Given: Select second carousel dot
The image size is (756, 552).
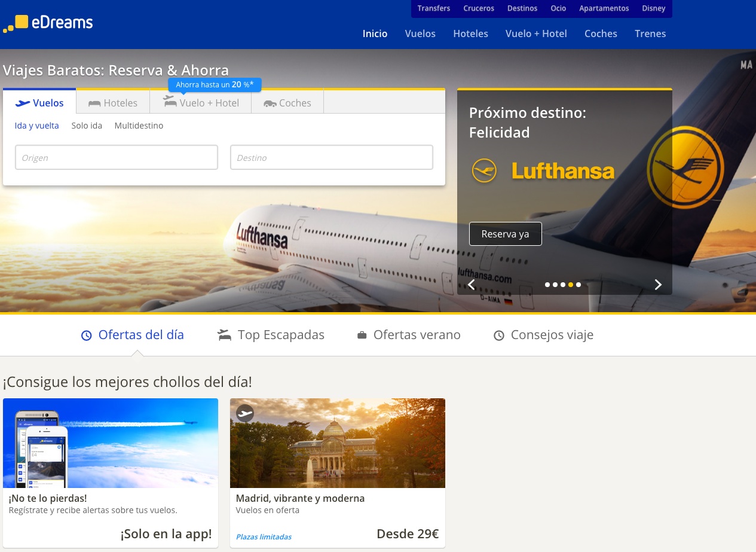Looking at the screenshot, I should coord(555,285).
